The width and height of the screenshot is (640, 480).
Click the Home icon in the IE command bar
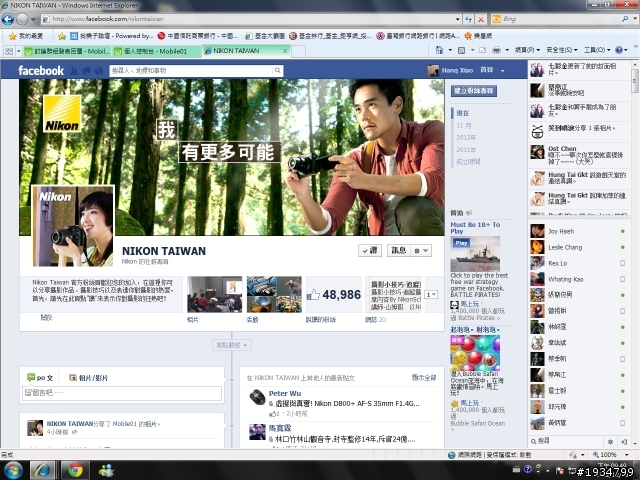pos(440,50)
